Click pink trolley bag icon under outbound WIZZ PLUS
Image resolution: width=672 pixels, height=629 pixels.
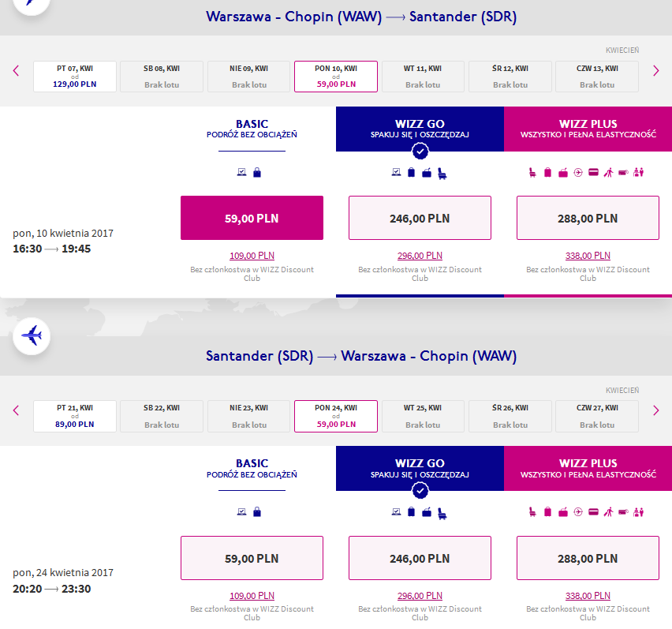563,173
